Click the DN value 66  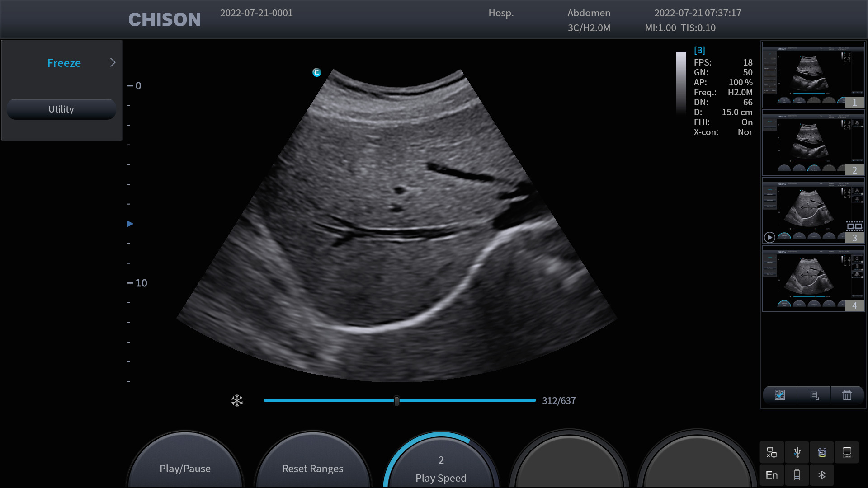click(748, 102)
